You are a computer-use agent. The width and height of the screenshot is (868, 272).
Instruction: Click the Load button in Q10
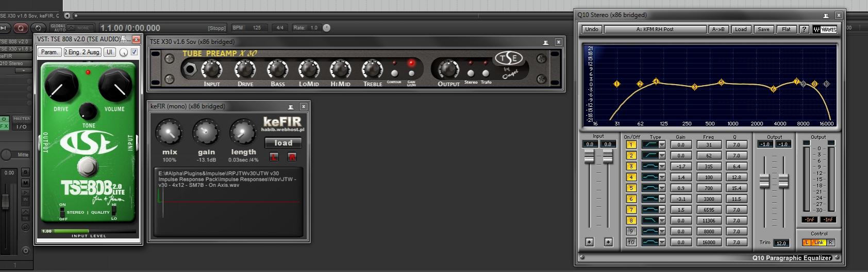pyautogui.click(x=741, y=29)
